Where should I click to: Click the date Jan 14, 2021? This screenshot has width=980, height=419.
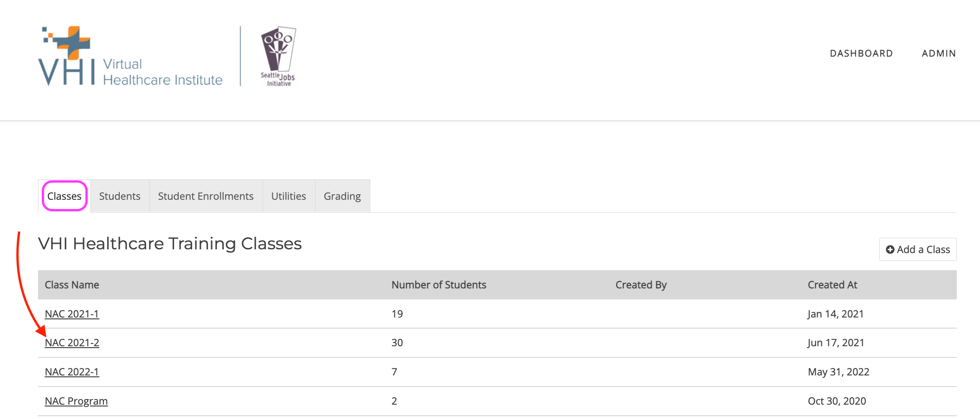coord(836,314)
